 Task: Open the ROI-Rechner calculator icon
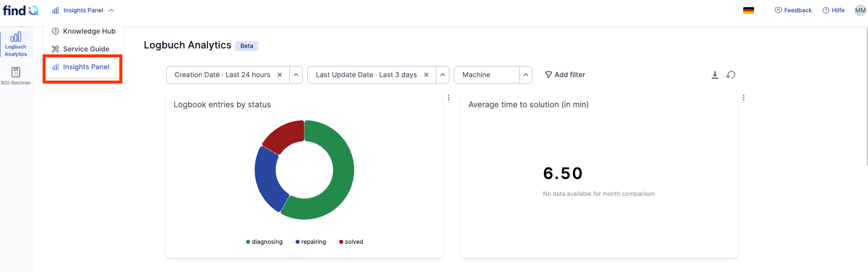pos(16,72)
